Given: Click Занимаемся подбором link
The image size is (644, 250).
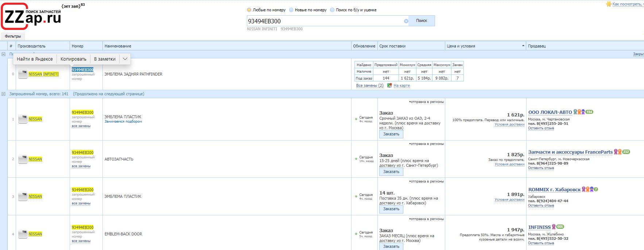Looking at the screenshot, I should 123,122.
